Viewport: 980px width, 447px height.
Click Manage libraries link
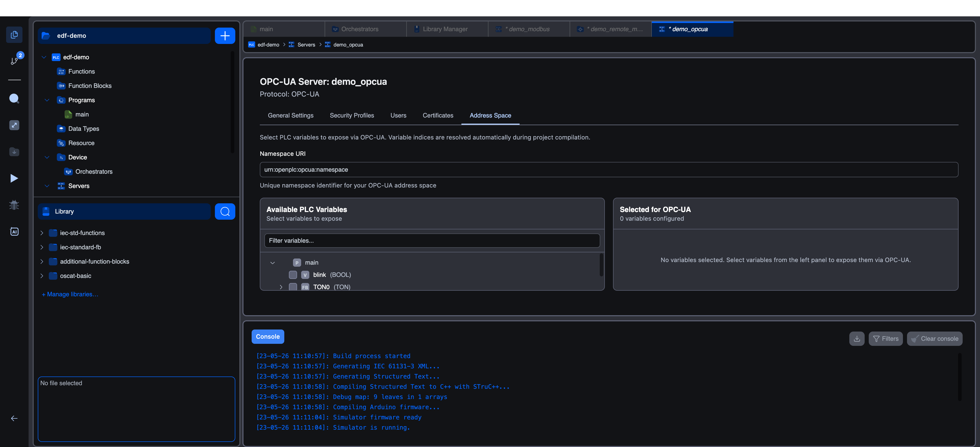click(70, 294)
